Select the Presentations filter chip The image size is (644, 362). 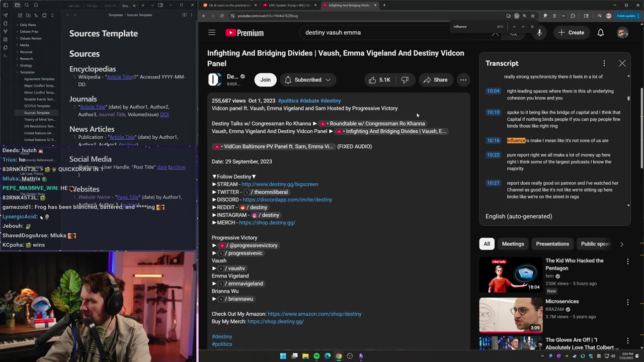[x=552, y=244]
